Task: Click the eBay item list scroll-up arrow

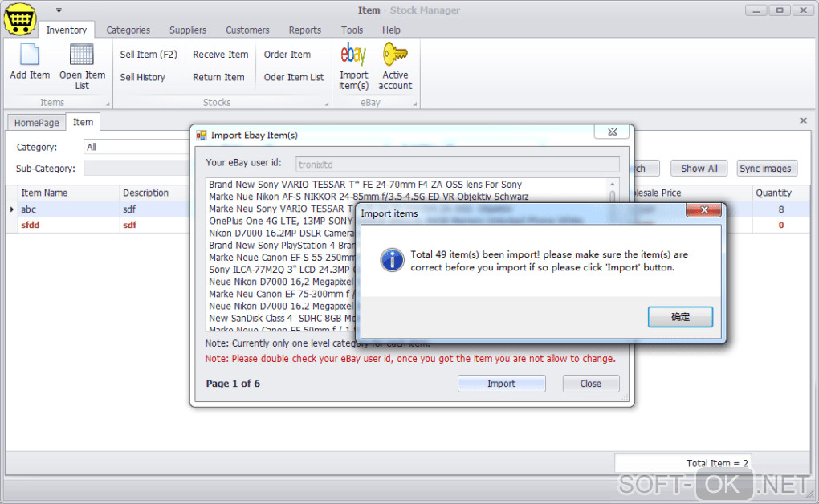Action: pyautogui.click(x=612, y=184)
